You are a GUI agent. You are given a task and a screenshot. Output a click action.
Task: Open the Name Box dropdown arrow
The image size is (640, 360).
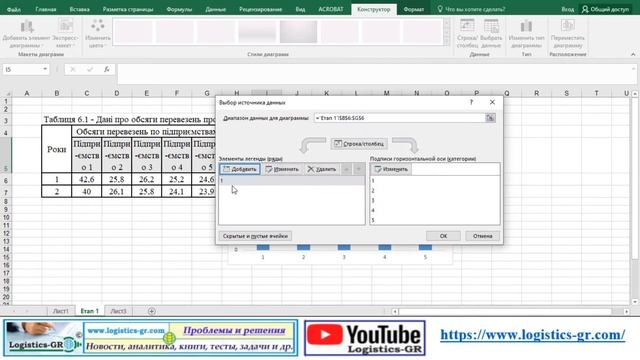[x=45, y=69]
